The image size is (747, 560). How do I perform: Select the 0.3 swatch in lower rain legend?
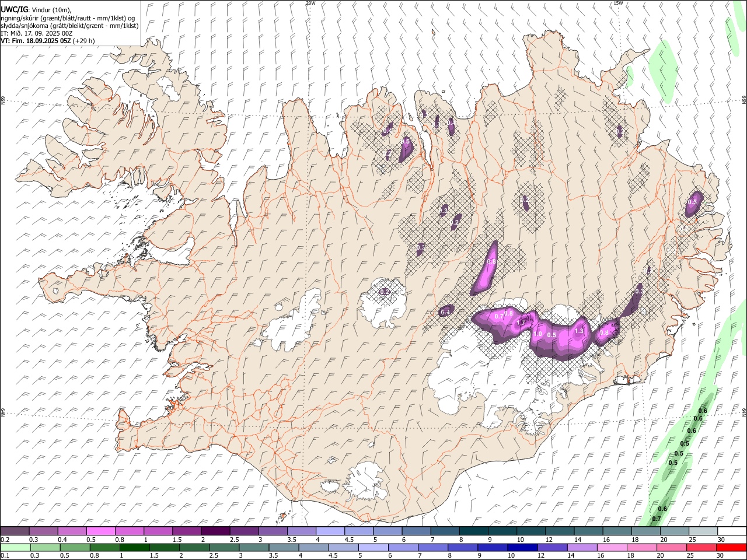click(x=46, y=547)
